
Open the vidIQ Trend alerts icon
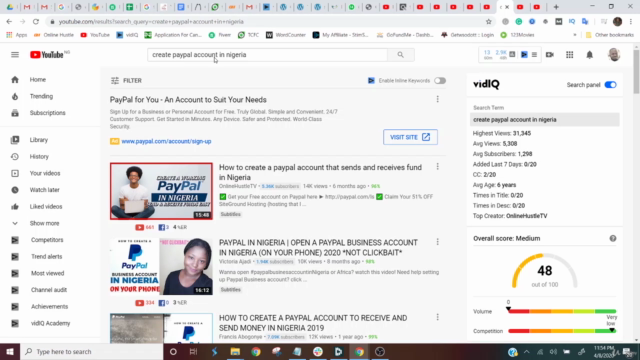(15, 257)
